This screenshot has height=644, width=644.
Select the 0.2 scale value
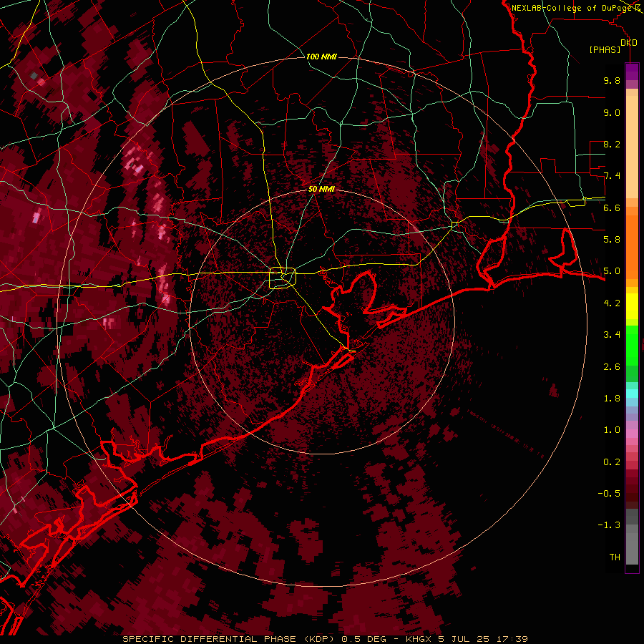coord(612,462)
